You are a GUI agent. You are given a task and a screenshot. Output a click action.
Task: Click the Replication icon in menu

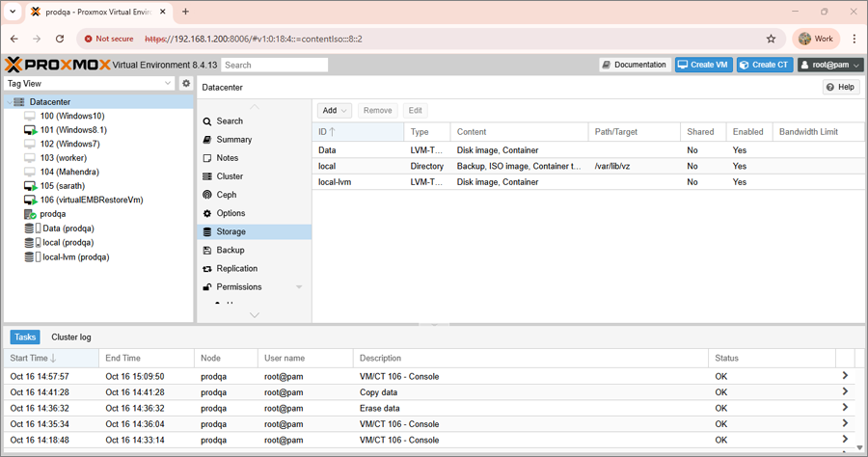(x=207, y=269)
